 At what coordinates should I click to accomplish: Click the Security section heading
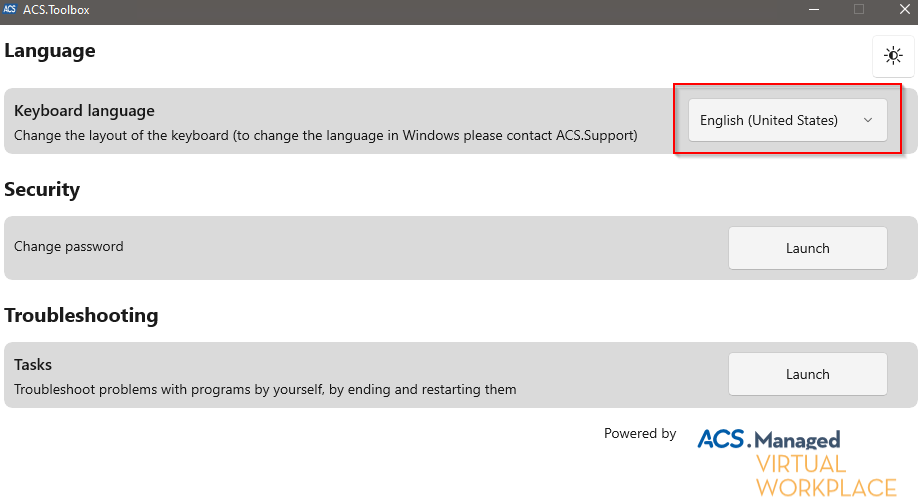pos(42,189)
